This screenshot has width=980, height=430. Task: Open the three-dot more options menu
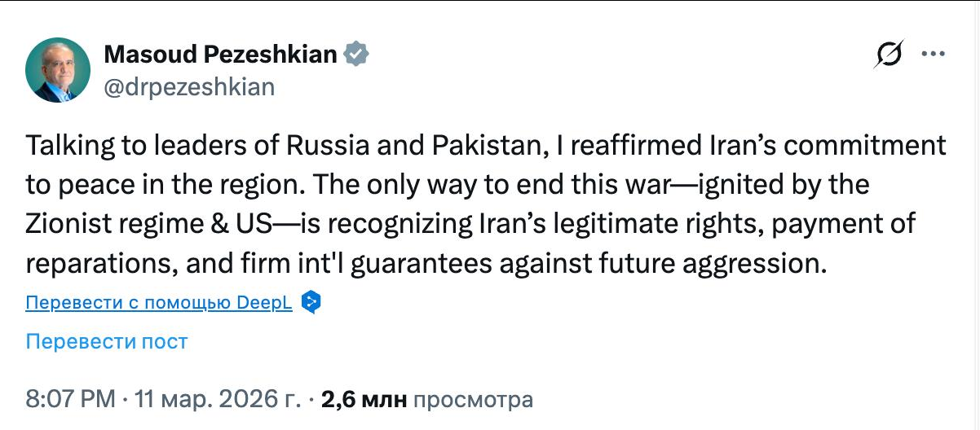pos(933,55)
